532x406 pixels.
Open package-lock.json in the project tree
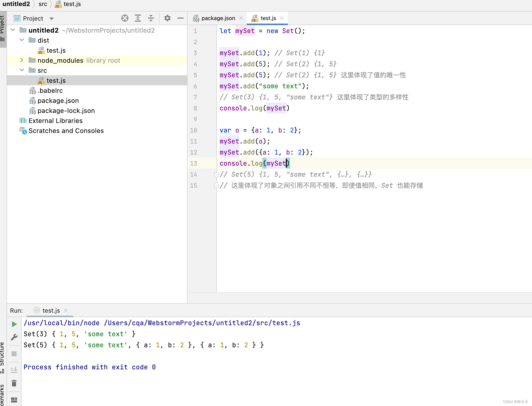[x=66, y=111]
